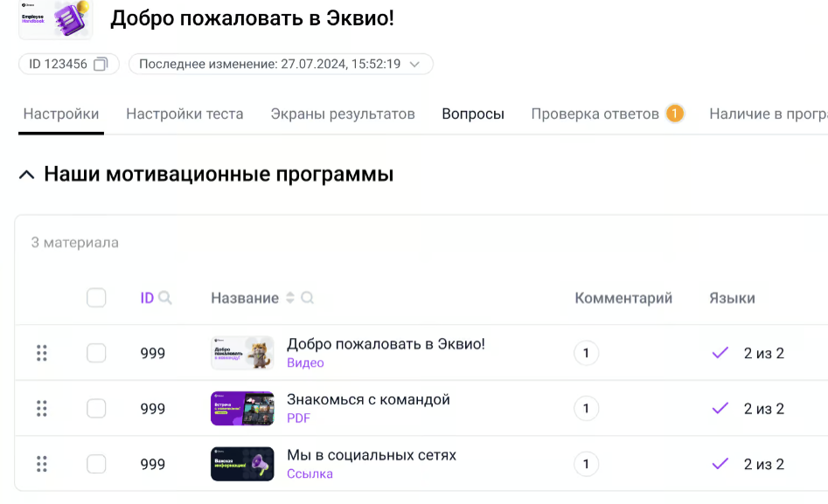828x504 pixels.
Task: Click drag handle beside Мы в социальных сетях
Action: pyautogui.click(x=41, y=464)
